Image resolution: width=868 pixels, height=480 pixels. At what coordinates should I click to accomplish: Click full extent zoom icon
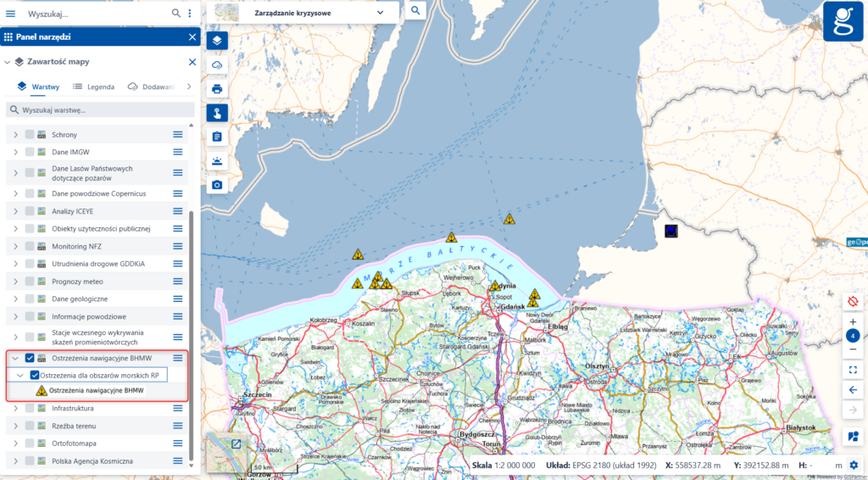pyautogui.click(x=853, y=370)
